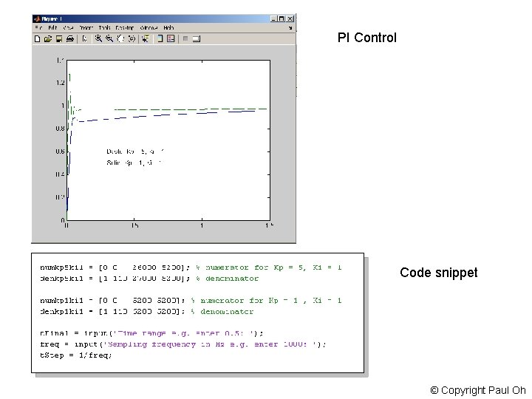
Task: Click the 'Solid: Kp = 1' plot annotation
Action: (x=134, y=163)
